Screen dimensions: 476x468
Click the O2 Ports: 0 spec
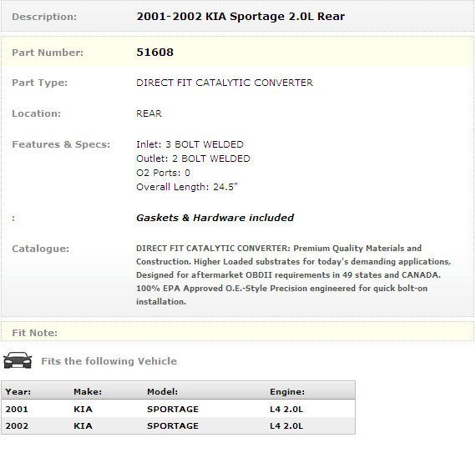pos(163,173)
